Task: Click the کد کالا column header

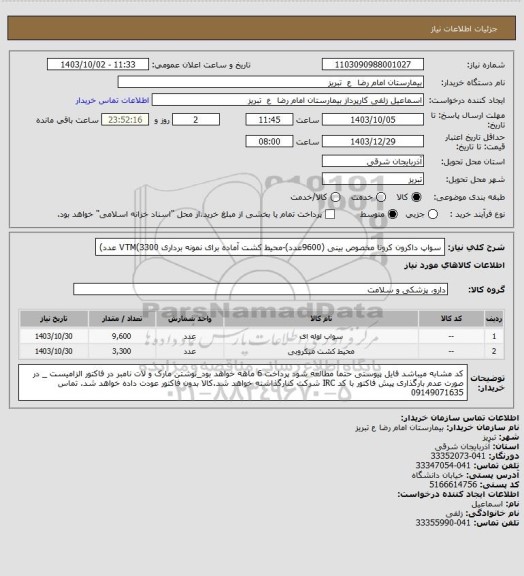Action: tap(451, 318)
